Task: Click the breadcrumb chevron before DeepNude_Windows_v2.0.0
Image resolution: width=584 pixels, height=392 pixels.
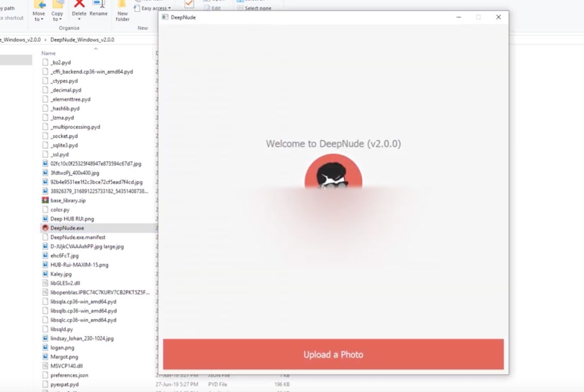Action: coord(45,39)
